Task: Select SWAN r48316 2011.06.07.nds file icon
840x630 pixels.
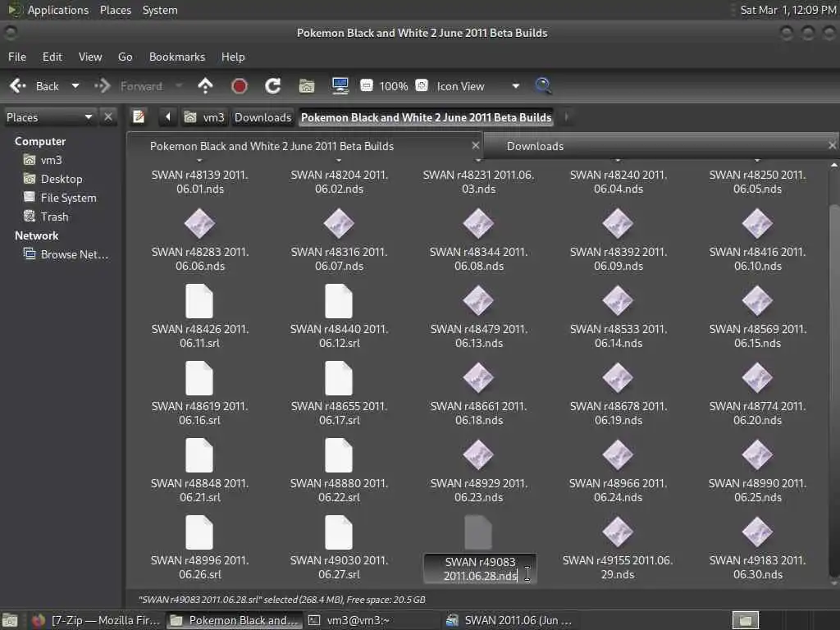Action: [339, 224]
